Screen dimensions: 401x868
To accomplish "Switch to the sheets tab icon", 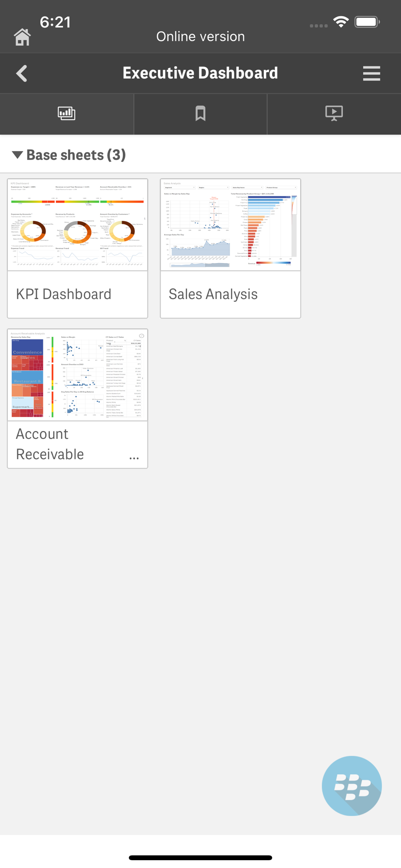I will tap(66, 114).
